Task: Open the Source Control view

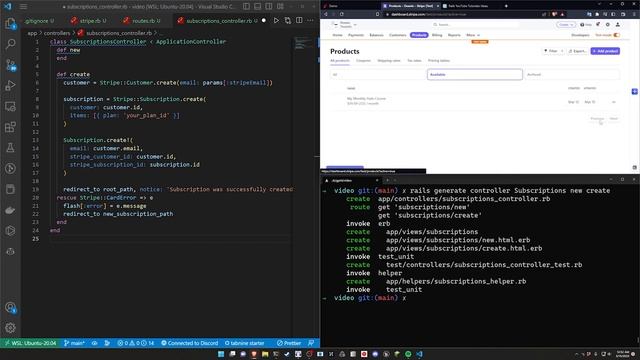Action: tap(11, 64)
